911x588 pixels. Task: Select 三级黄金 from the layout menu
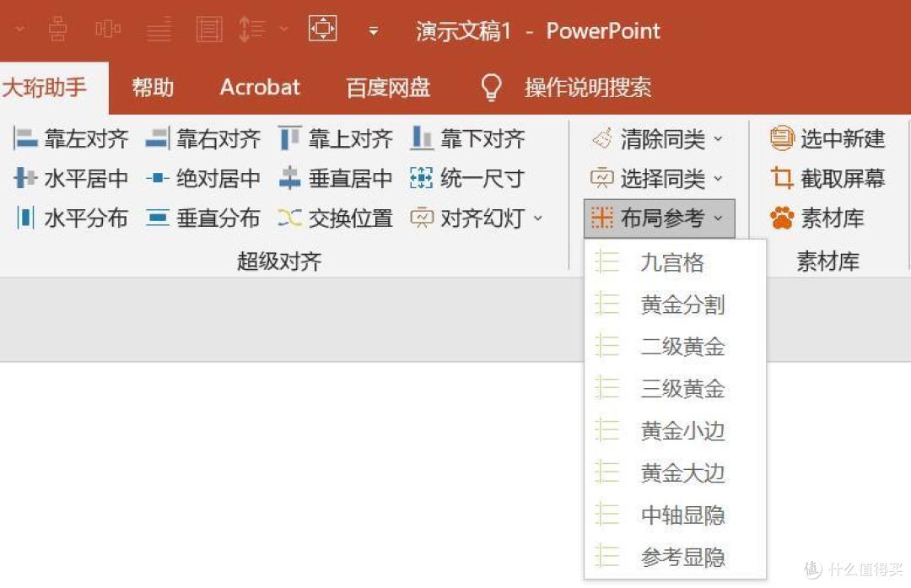pyautogui.click(x=675, y=389)
